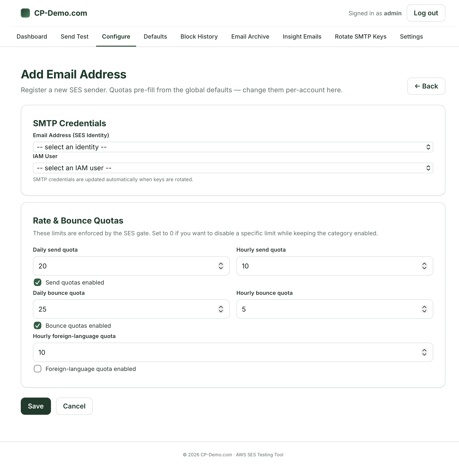
Task: Focus the Hourly foreign-language quota field
Action: click(233, 352)
